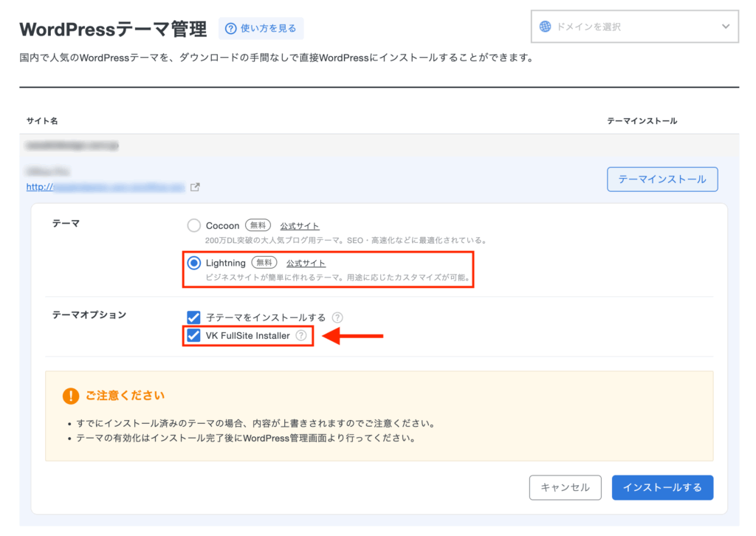Click the Cocoon 無料 badge
The width and height of the screenshot is (756, 536).
pos(258,225)
